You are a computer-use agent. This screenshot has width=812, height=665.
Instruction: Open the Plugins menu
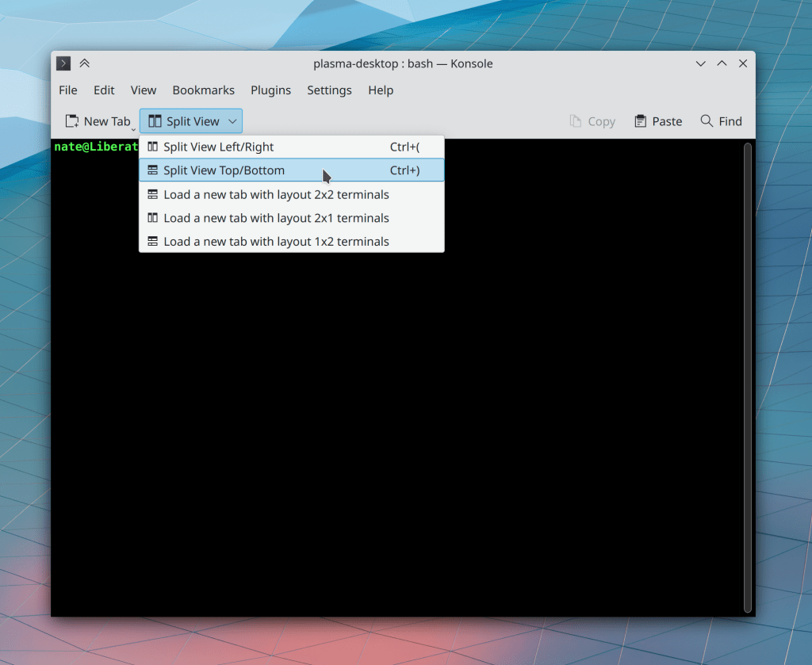pyautogui.click(x=270, y=90)
